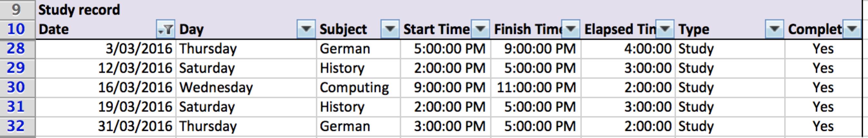Image resolution: width=868 pixels, height=138 pixels.
Task: Click row header 32
Action: coord(16,126)
